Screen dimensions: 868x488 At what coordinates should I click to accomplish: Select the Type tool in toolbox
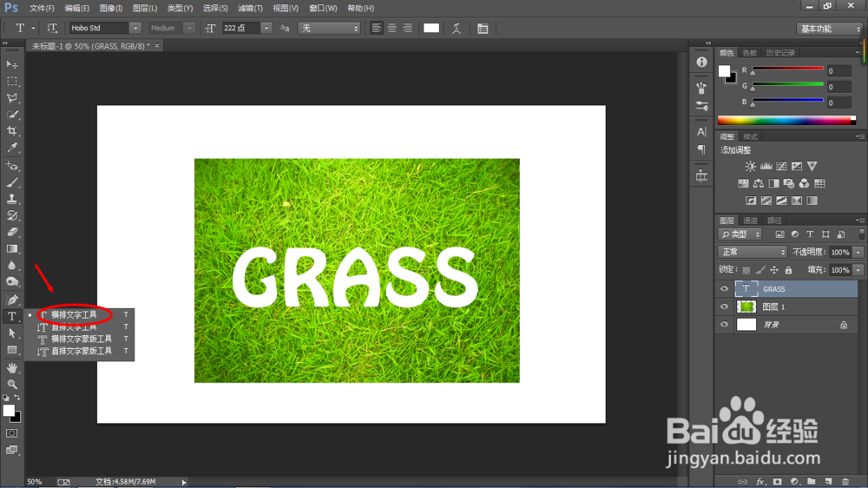click(11, 316)
